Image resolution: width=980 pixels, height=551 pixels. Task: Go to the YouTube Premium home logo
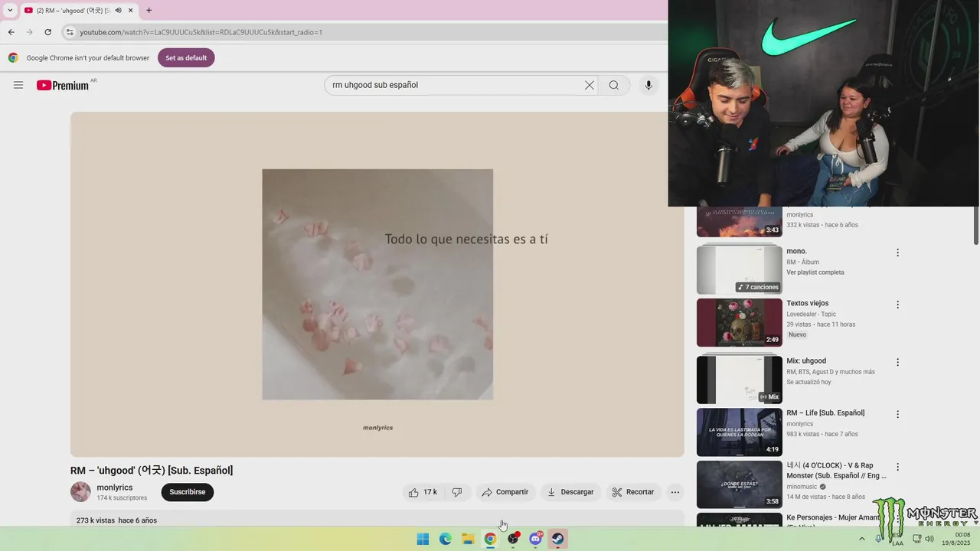point(63,85)
